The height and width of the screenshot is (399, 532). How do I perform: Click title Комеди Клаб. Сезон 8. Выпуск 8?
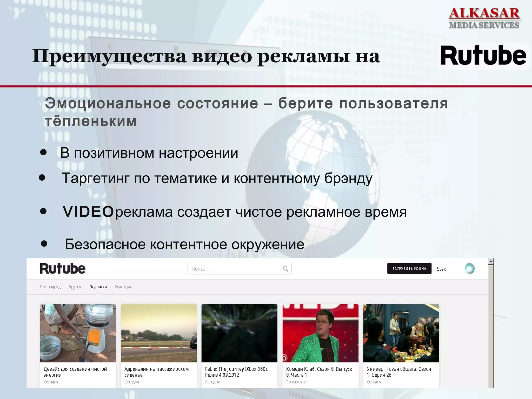(x=319, y=372)
